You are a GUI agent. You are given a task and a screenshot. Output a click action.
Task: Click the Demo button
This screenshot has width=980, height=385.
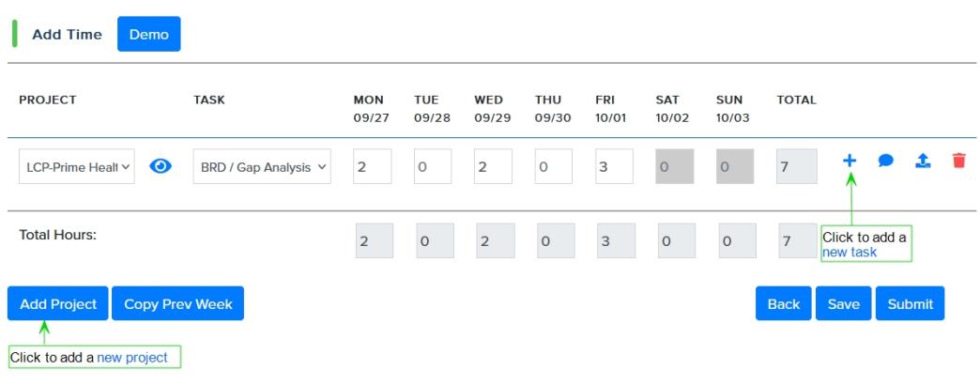148,34
